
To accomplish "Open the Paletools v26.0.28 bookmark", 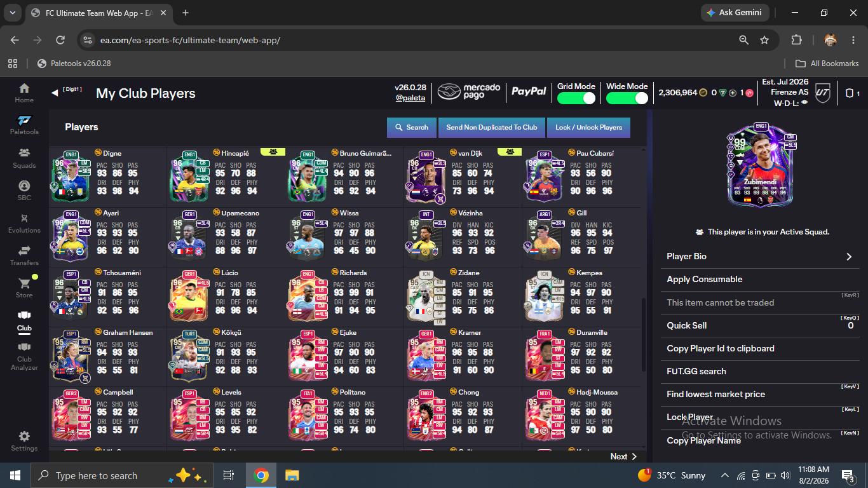I will click(74, 64).
